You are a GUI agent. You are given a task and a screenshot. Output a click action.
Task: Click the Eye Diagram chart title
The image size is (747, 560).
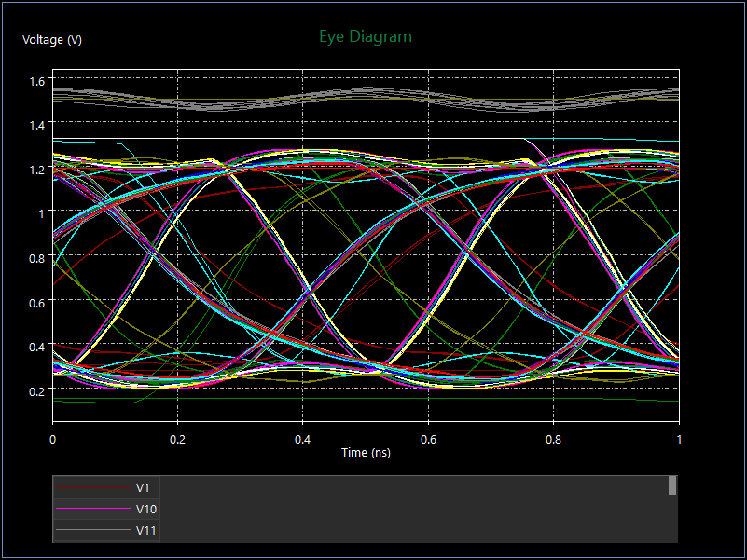(366, 36)
